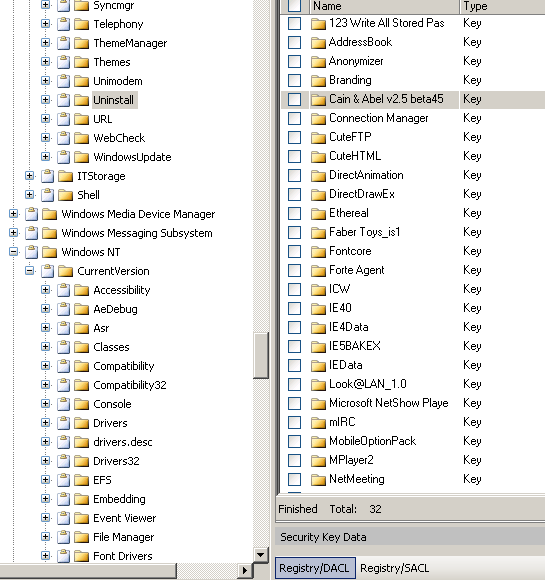
Task: Click the folder icon of Windows Media Device Manager
Action: 50,214
